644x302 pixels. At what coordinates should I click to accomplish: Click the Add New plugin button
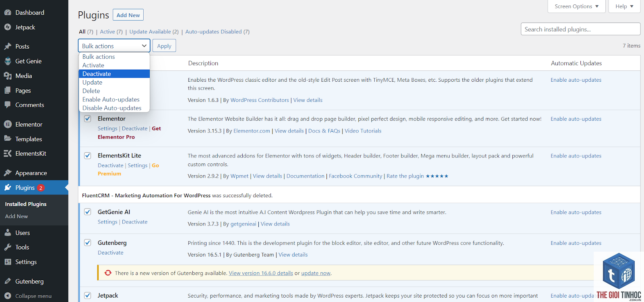tap(128, 15)
